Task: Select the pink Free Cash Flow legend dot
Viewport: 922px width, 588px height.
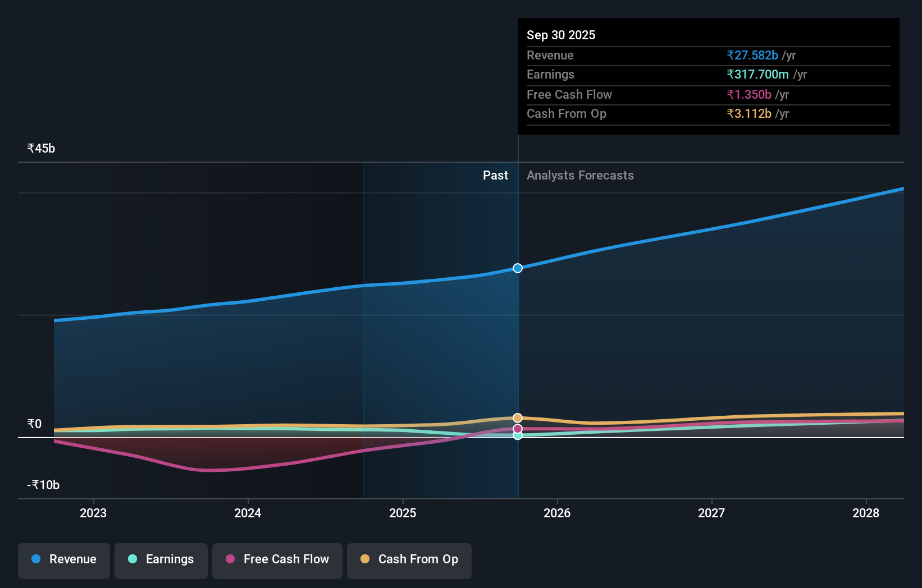Action: point(230,559)
